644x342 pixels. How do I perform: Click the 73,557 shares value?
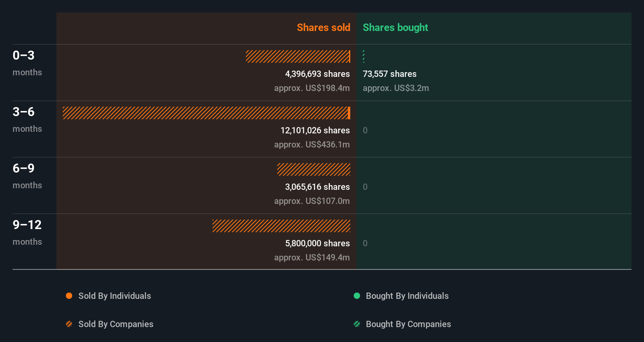pos(389,74)
